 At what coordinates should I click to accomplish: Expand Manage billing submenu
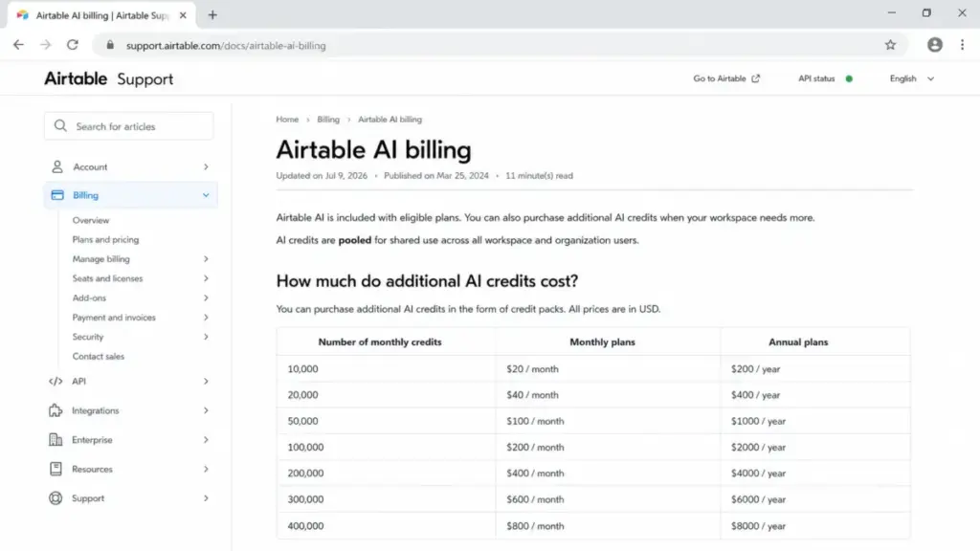coord(206,258)
